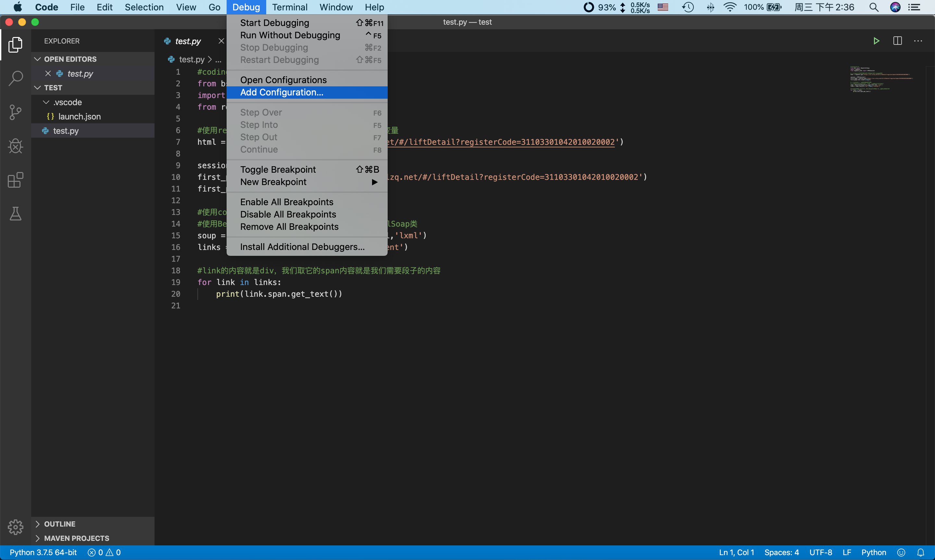Choose Install Additional Debuggers...
935x560 pixels.
click(307, 247)
